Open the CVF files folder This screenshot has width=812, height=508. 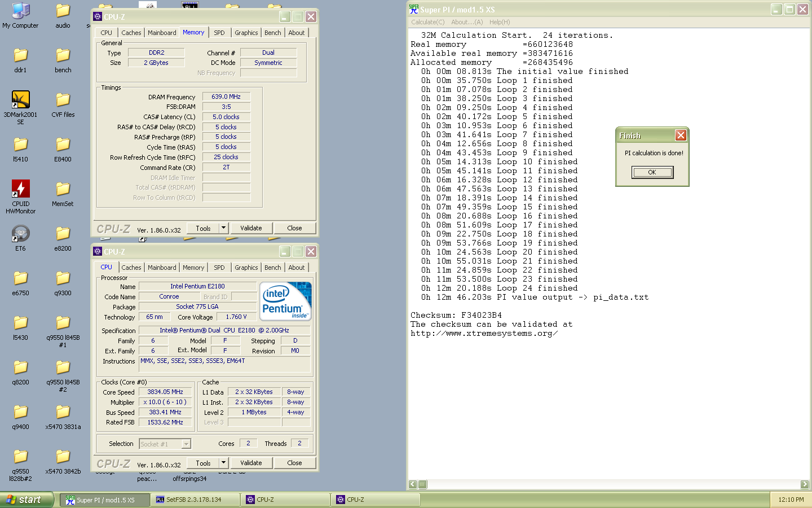63,100
